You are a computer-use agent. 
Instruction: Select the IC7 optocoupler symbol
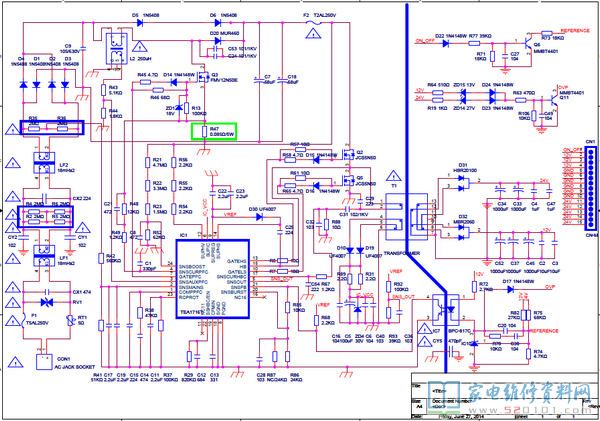(445, 308)
